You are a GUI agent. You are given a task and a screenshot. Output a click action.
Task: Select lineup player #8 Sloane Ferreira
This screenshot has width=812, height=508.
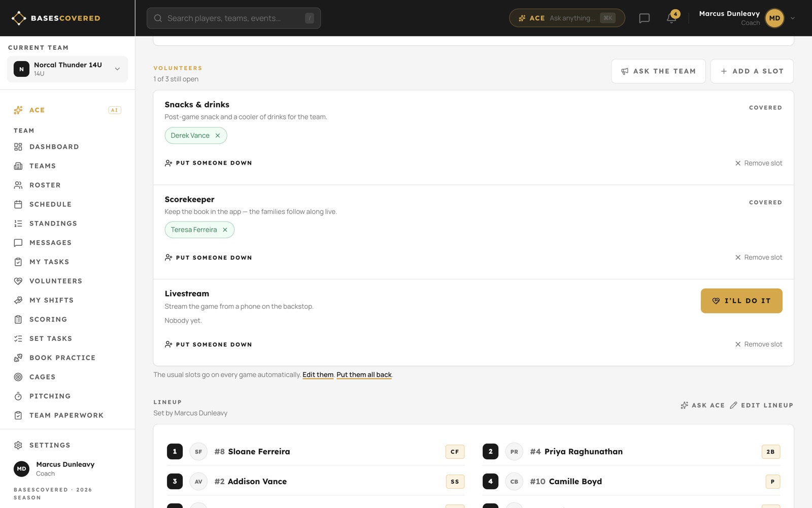316,452
